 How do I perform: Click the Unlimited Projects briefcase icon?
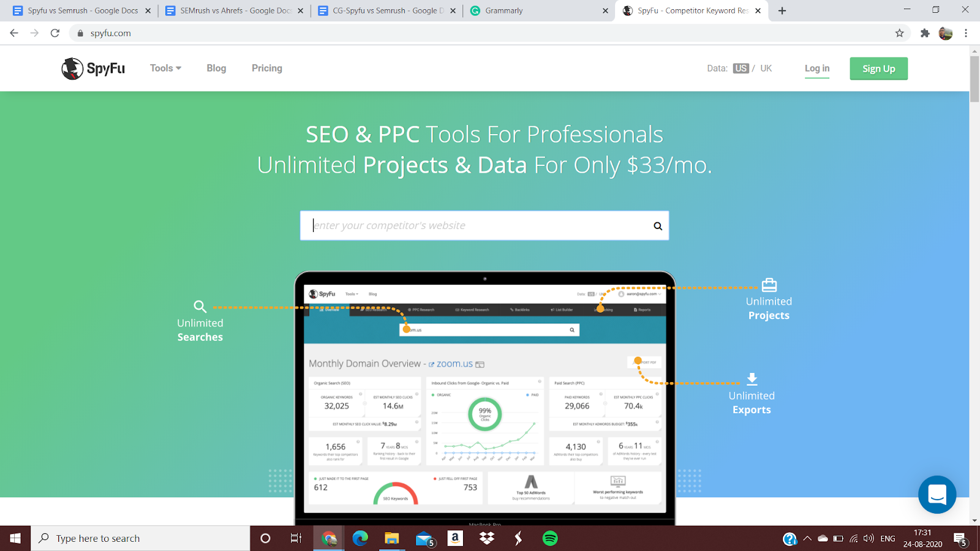769,285
